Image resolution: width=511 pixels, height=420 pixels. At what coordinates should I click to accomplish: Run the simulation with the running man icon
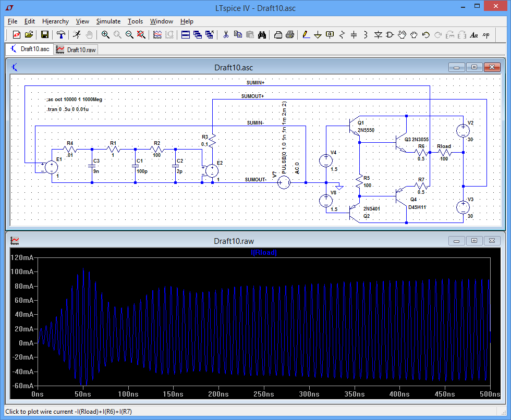point(77,34)
